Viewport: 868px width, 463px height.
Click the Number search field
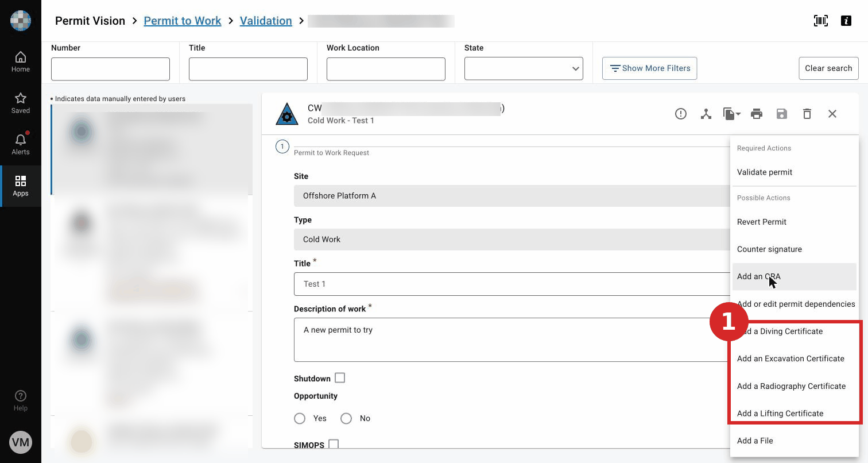[x=110, y=69]
